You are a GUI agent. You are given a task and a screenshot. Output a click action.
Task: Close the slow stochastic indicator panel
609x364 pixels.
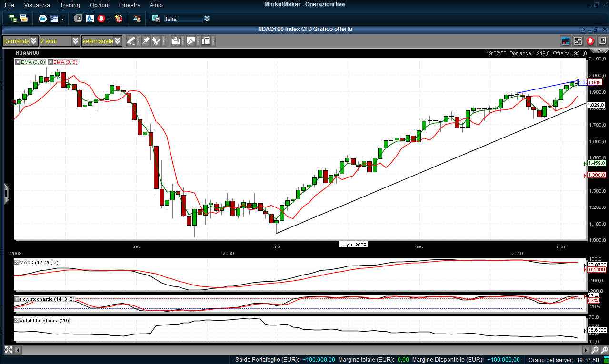(17, 299)
